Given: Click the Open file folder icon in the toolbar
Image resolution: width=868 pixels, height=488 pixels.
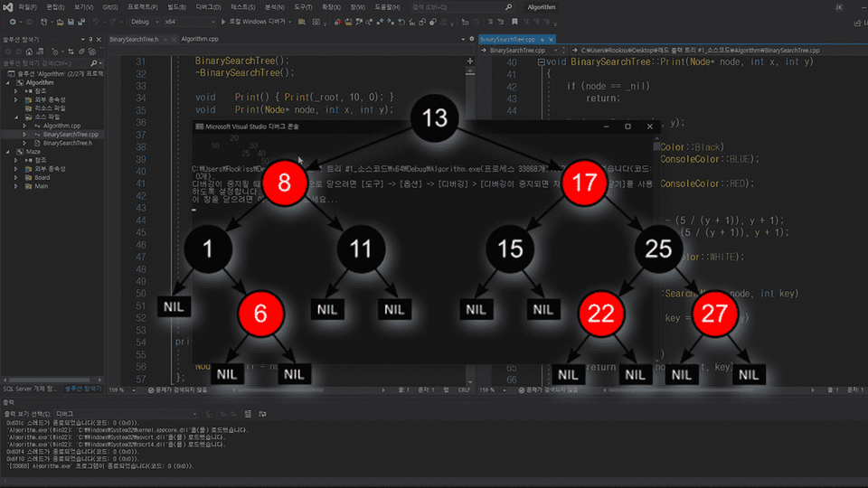Looking at the screenshot, I should click(x=60, y=22).
